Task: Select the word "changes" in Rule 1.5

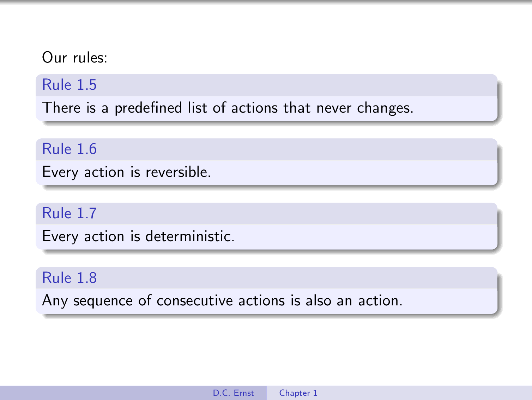Action: pos(385,108)
